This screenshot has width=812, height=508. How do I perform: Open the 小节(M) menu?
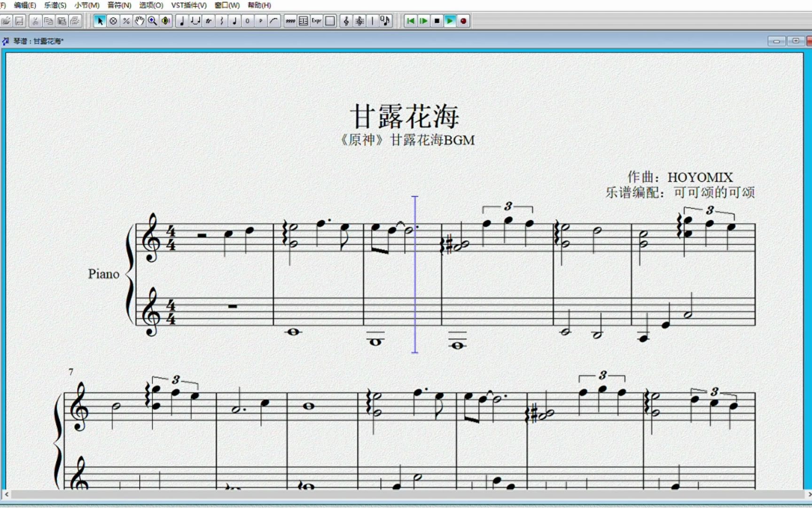point(86,5)
